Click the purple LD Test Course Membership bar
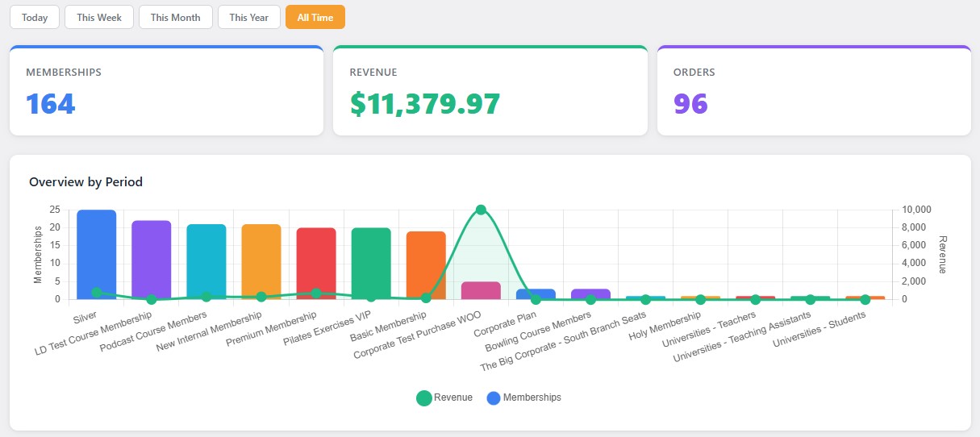Viewport: 980px width, 437px height. 152,258
